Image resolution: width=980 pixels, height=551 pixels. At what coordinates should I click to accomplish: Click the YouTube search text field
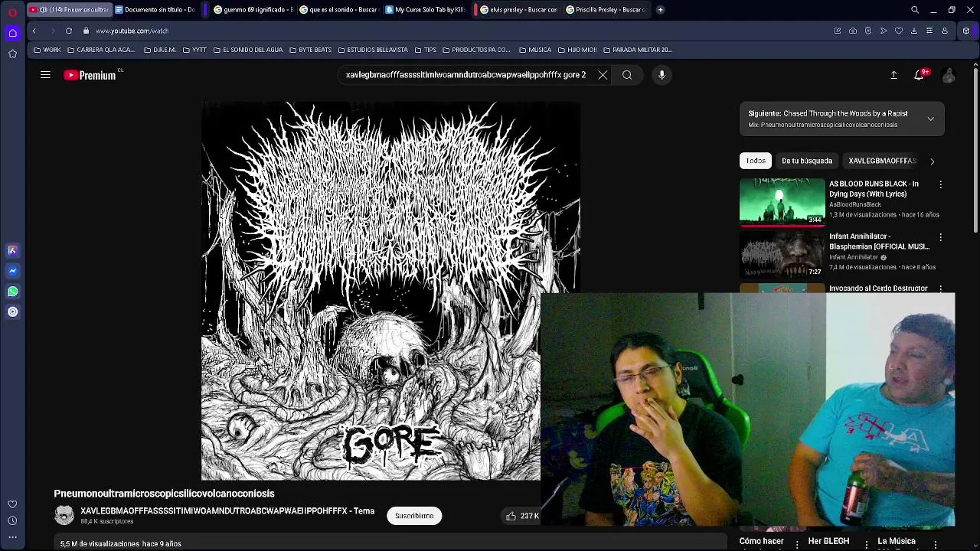click(x=465, y=75)
